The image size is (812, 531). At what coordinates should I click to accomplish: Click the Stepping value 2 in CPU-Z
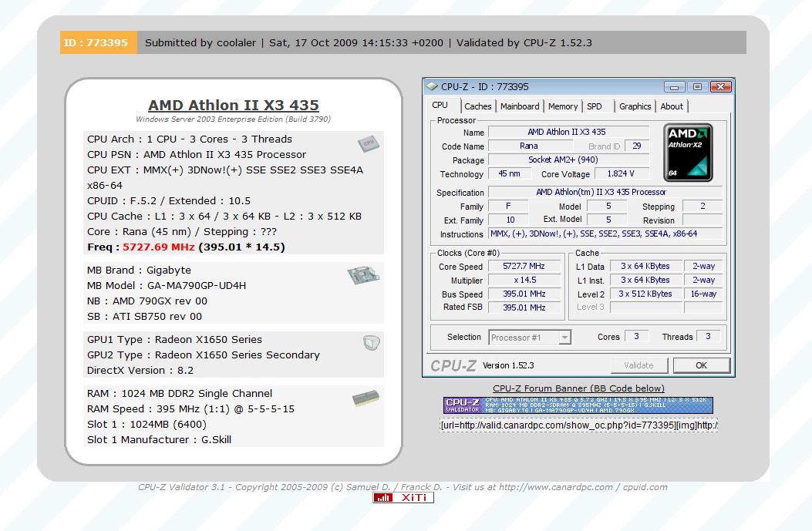(702, 206)
